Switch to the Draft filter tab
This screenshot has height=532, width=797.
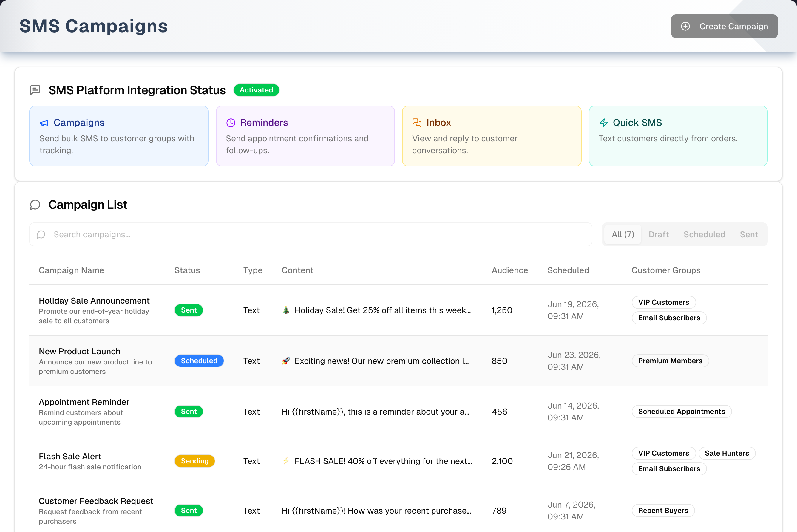tap(659, 234)
